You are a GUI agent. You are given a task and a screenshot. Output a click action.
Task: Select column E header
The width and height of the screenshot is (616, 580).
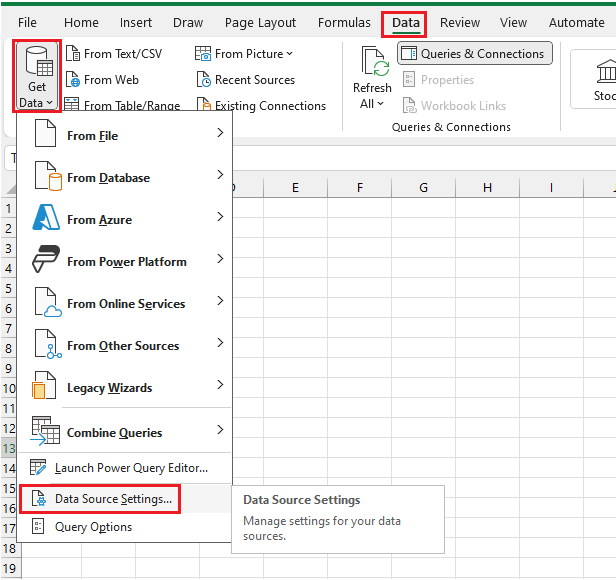pyautogui.click(x=295, y=187)
